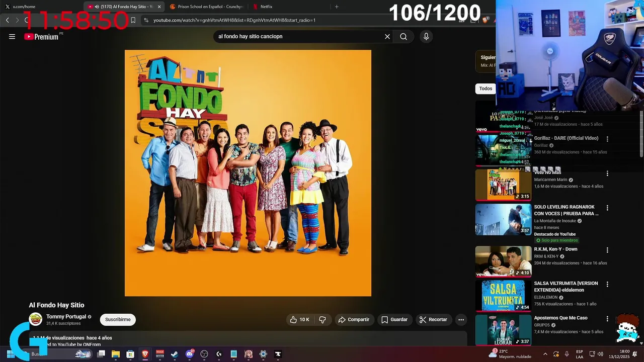Click Brave browser taskbar icon

tap(145, 354)
